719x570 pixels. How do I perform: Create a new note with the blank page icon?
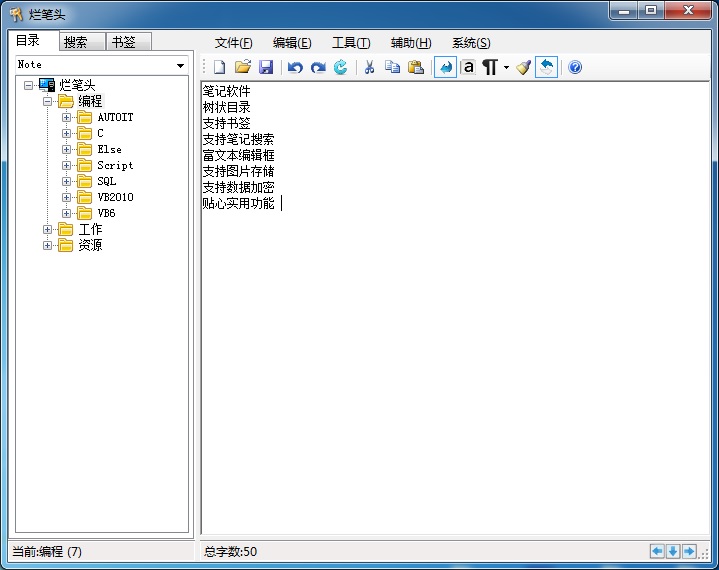click(x=220, y=67)
